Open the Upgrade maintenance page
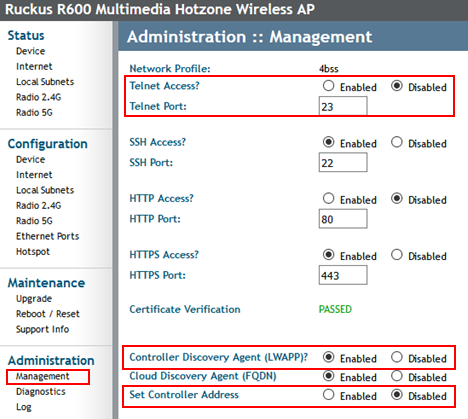This screenshot has height=419, width=468. point(34,299)
